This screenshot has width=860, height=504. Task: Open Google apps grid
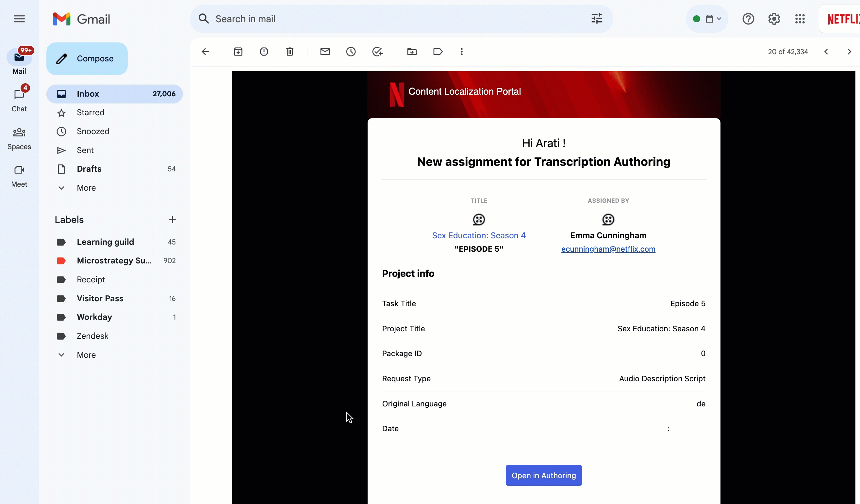800,19
